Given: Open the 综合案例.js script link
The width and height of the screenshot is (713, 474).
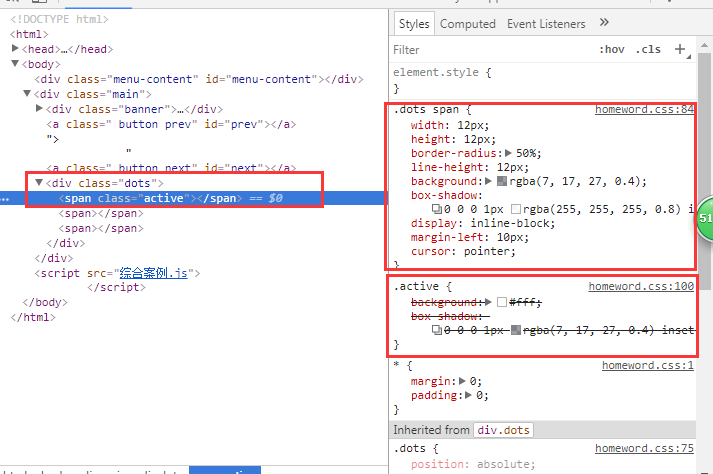Looking at the screenshot, I should [x=153, y=273].
